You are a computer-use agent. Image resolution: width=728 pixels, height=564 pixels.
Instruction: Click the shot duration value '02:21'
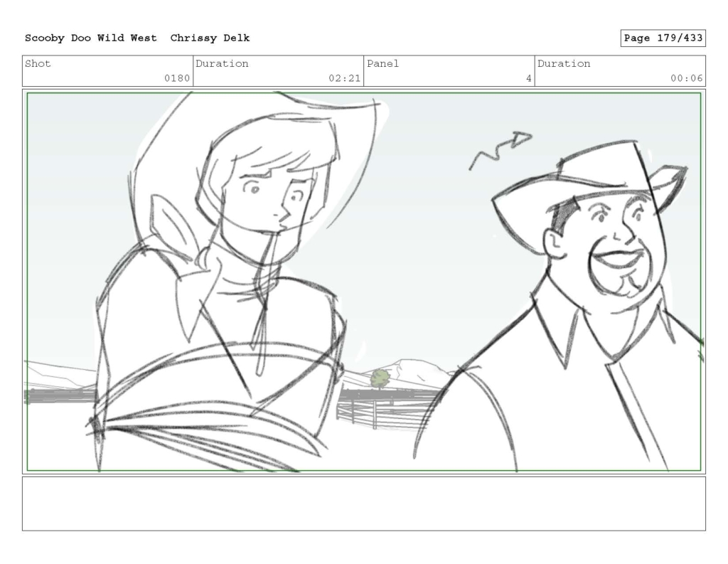point(344,78)
